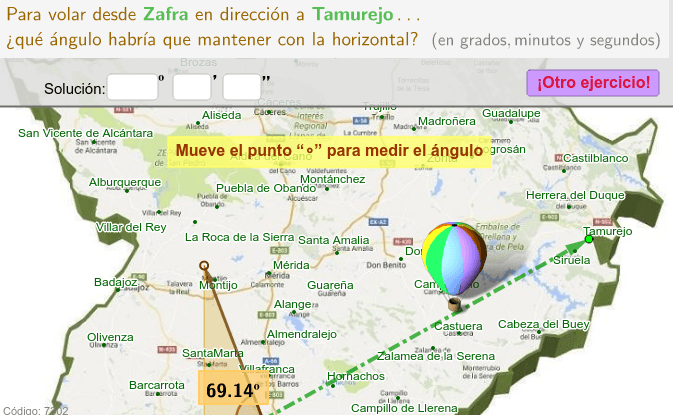Click the Campillo de Llerena label

tap(404, 408)
